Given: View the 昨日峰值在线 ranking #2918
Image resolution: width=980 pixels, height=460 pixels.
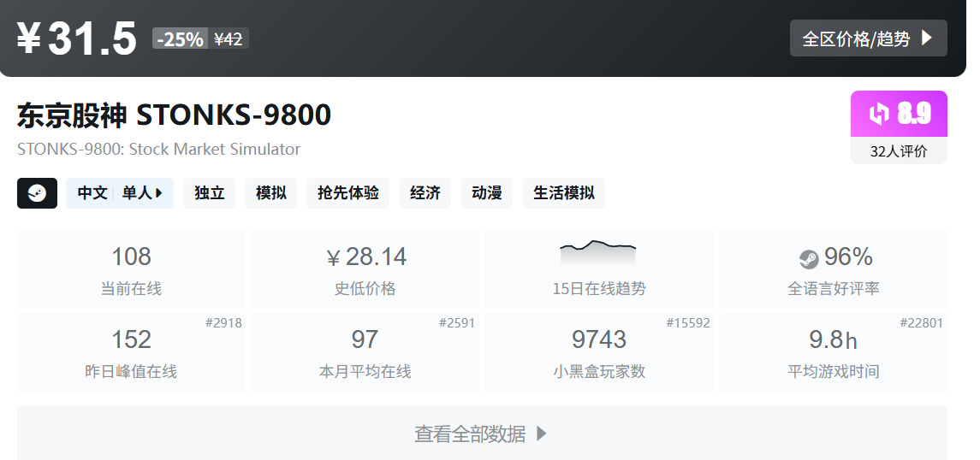Looking at the screenshot, I should click(x=223, y=322).
